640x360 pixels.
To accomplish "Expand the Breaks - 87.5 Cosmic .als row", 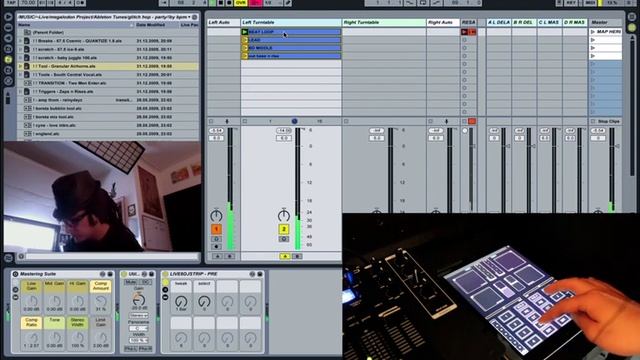I will (x=20, y=41).
